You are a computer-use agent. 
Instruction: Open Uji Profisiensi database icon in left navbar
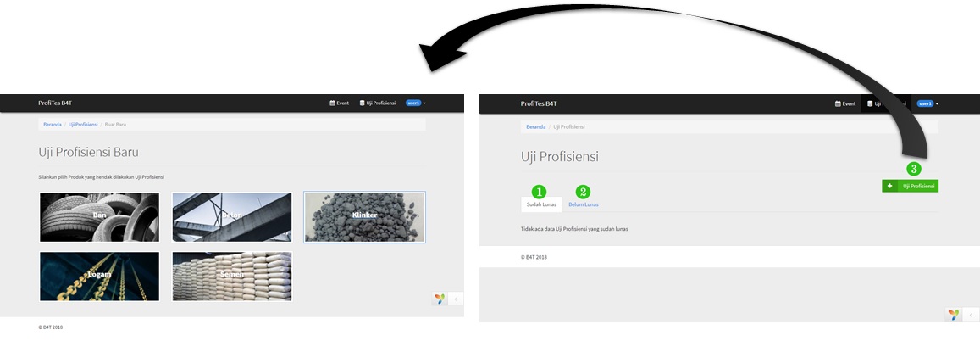point(363,103)
